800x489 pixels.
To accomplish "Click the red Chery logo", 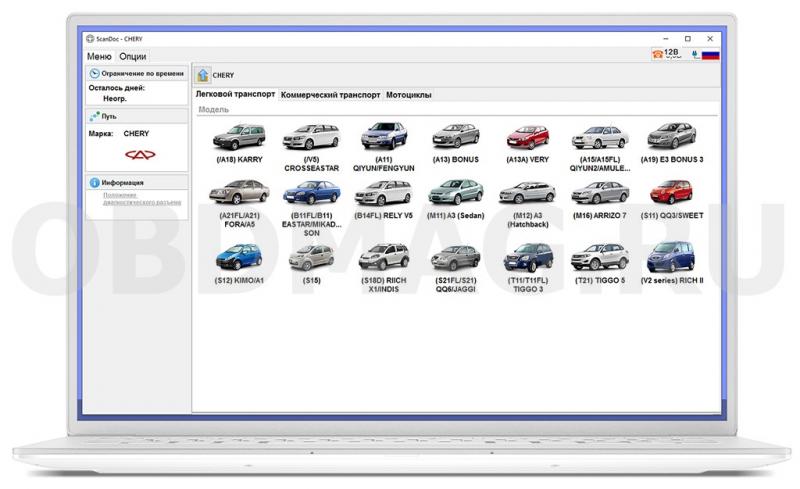I will tap(140, 155).
